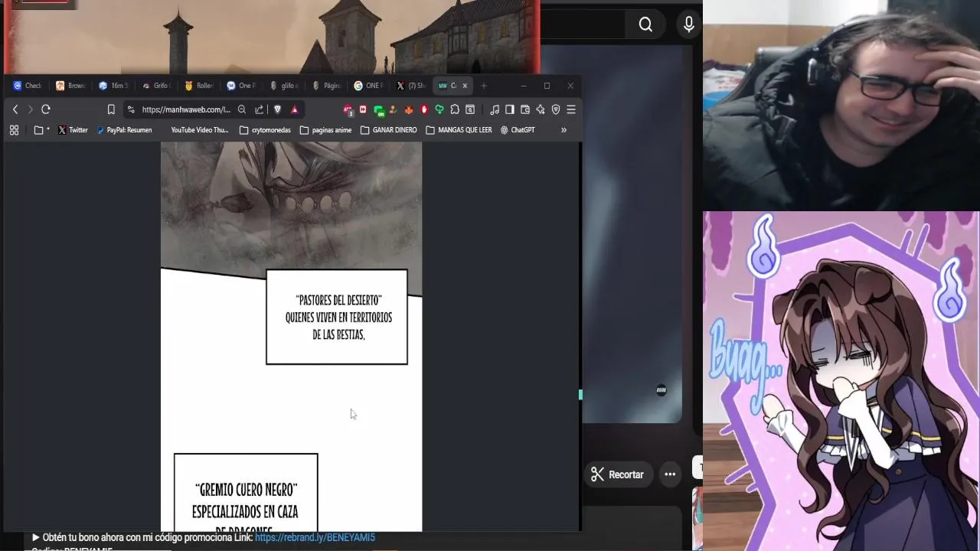Screen dimensions: 980x551
Task: Open the browser hamburger main menu
Action: click(571, 109)
